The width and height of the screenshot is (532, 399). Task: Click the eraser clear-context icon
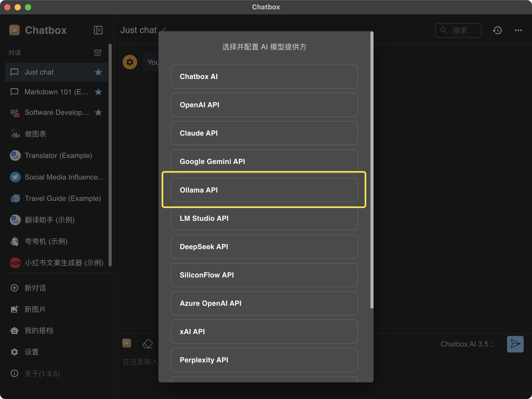(148, 344)
